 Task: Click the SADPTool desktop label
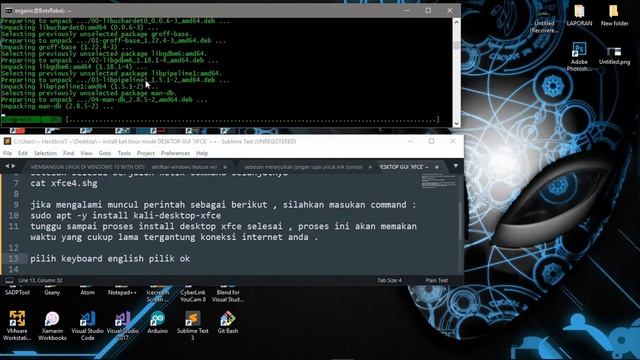(x=17, y=292)
